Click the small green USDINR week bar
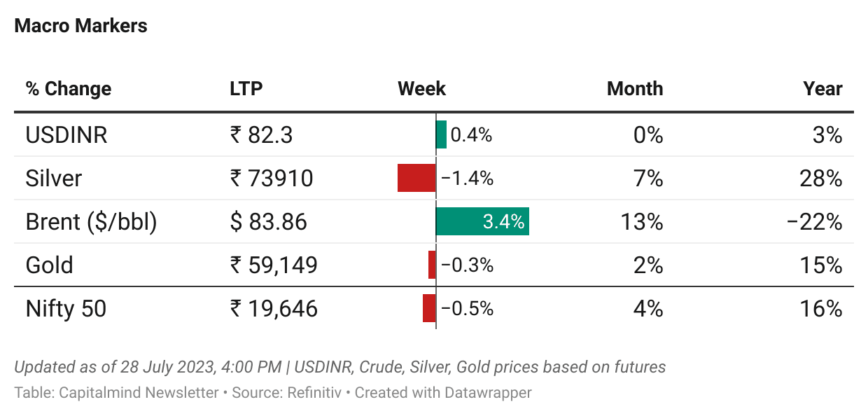This screenshot has width=868, height=416. [441, 134]
